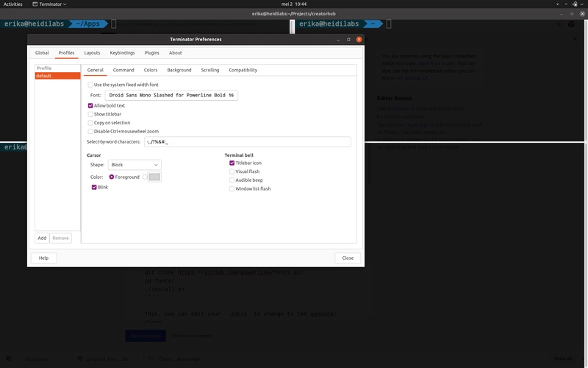The width and height of the screenshot is (588, 368).
Task: Toggle the cursor Blink checkbox
Action: 94,188
